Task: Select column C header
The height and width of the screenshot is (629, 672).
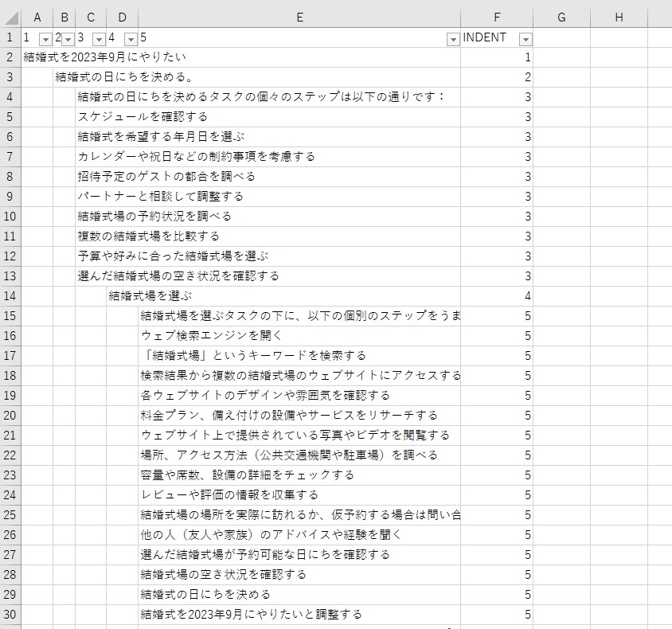Action: [91, 18]
